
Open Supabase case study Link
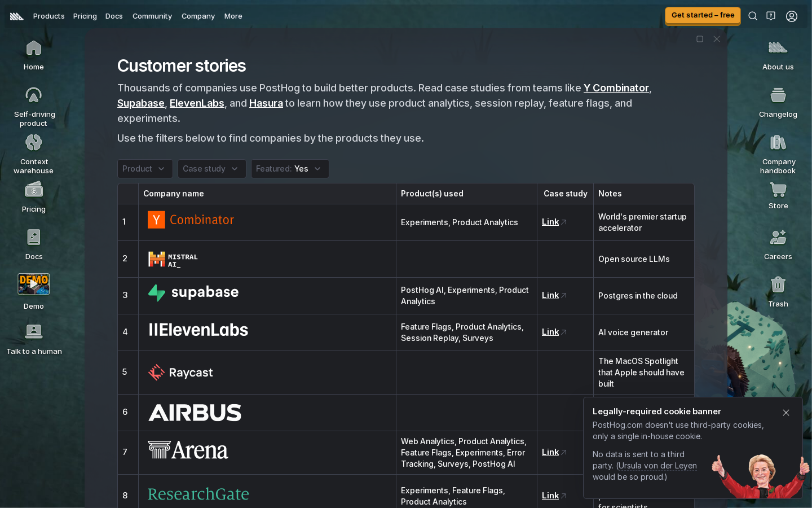pyautogui.click(x=554, y=295)
